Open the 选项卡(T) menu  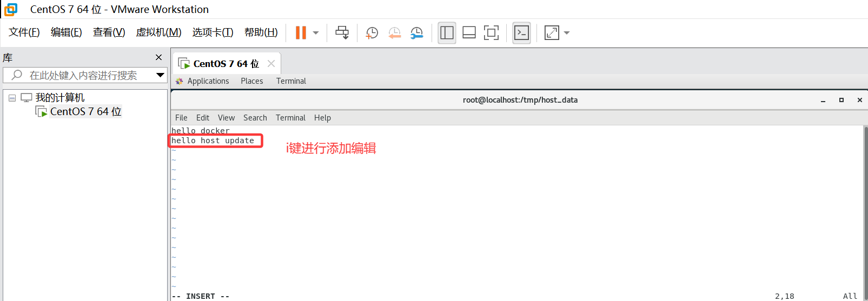tap(213, 32)
